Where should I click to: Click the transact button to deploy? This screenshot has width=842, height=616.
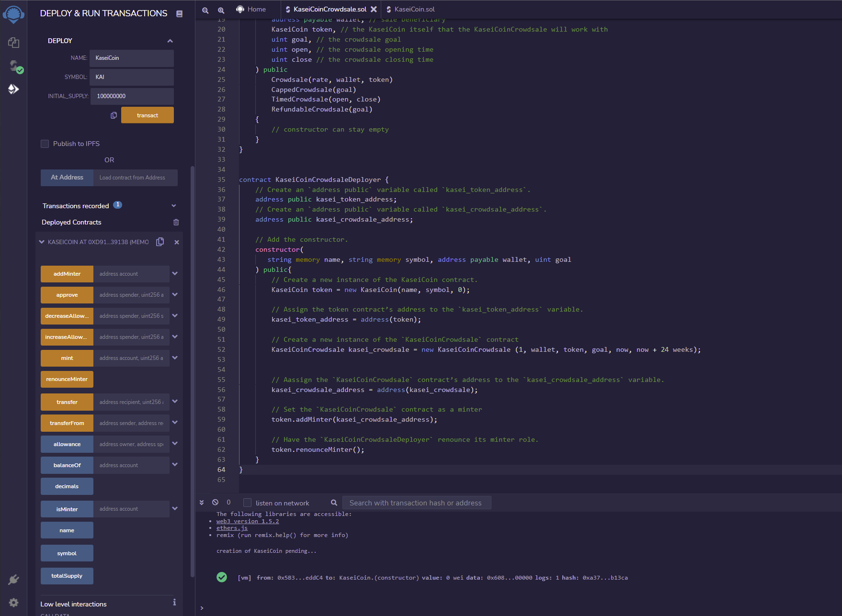click(x=147, y=115)
